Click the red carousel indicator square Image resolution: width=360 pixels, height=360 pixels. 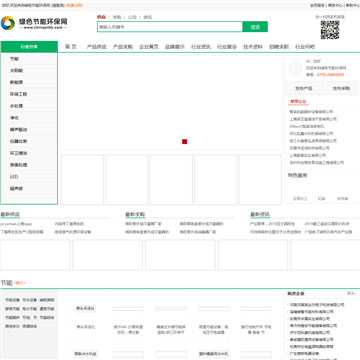(184, 142)
